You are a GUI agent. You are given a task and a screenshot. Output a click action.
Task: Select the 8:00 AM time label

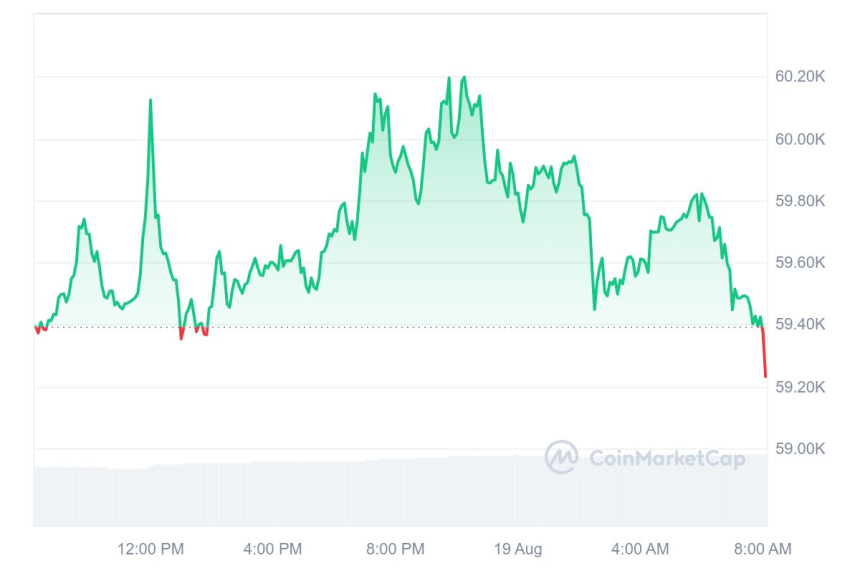[x=763, y=548]
